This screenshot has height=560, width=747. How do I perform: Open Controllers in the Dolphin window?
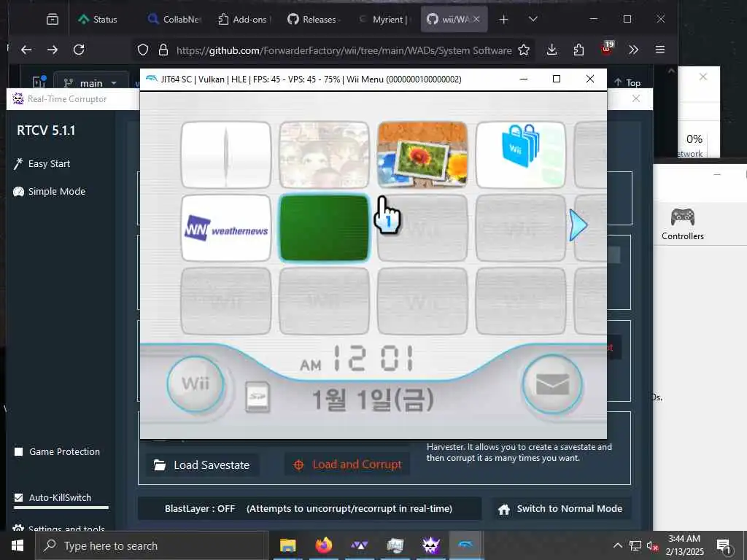[x=682, y=224]
